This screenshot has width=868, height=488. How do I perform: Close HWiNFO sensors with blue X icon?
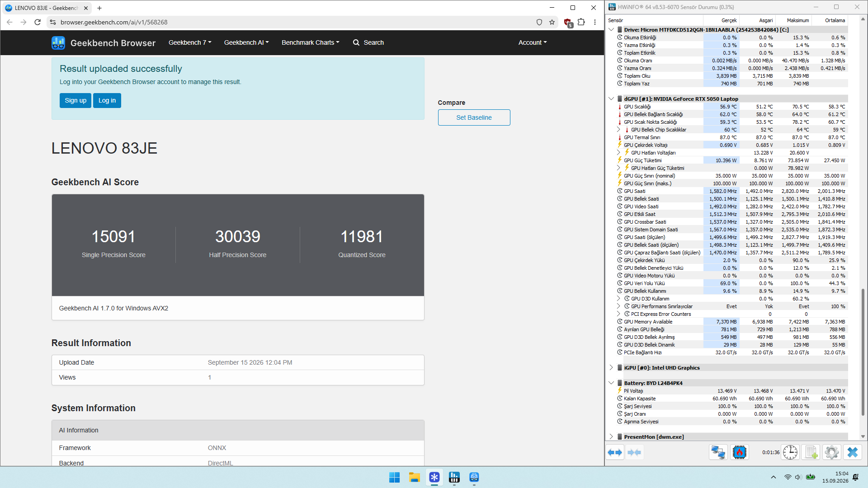click(853, 452)
